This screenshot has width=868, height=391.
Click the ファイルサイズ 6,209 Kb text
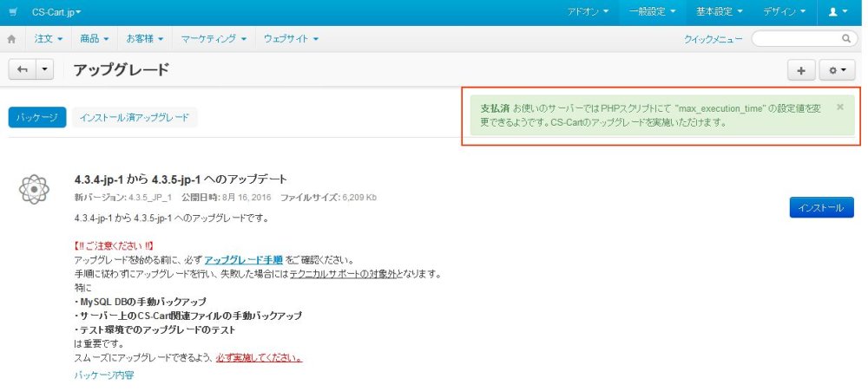(328, 198)
